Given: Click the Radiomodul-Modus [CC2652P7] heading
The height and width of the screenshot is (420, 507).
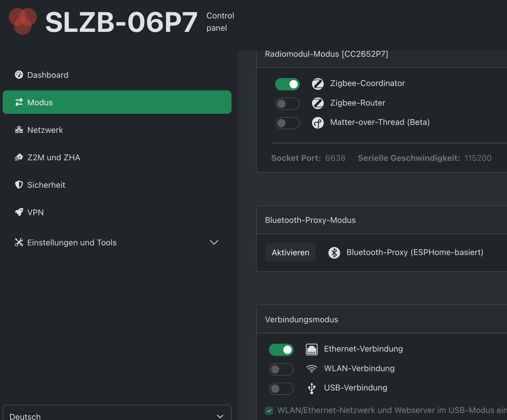Looking at the screenshot, I should [326, 54].
